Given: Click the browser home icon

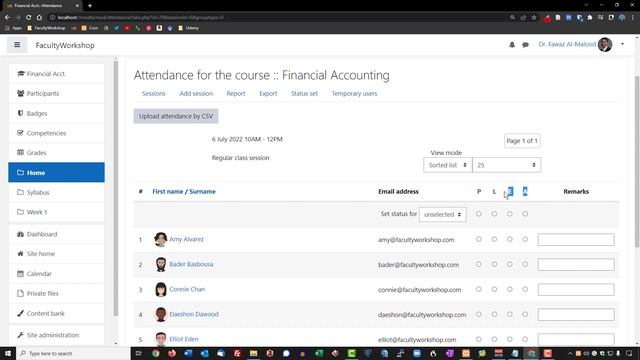Looking at the screenshot, I should (x=39, y=18).
